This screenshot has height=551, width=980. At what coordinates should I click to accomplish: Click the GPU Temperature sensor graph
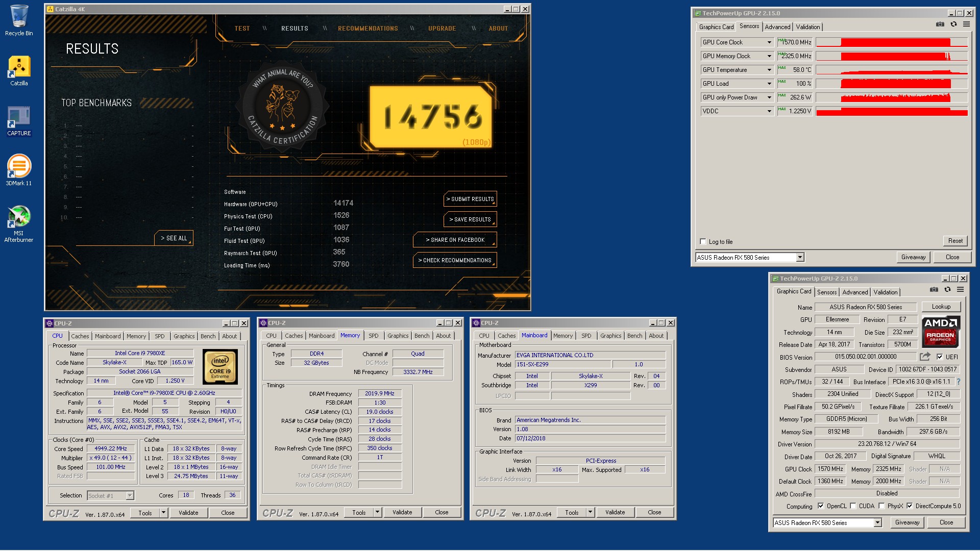[x=892, y=70]
